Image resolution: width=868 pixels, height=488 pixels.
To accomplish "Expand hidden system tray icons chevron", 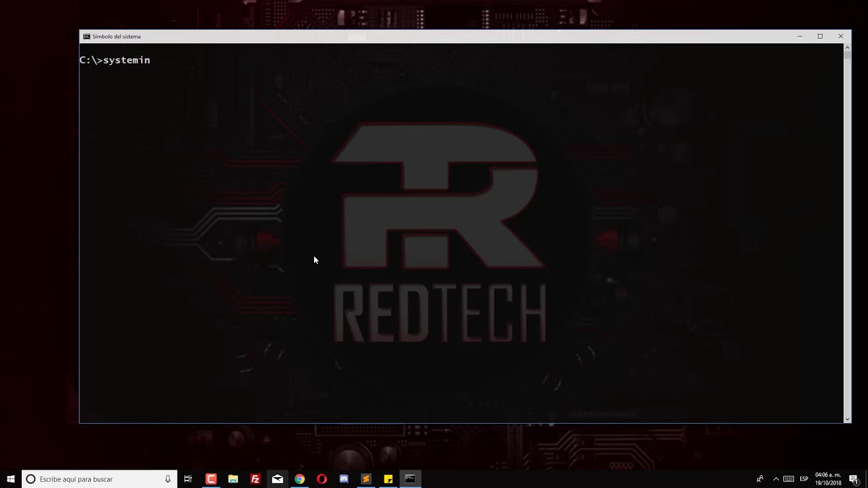I will [x=776, y=479].
